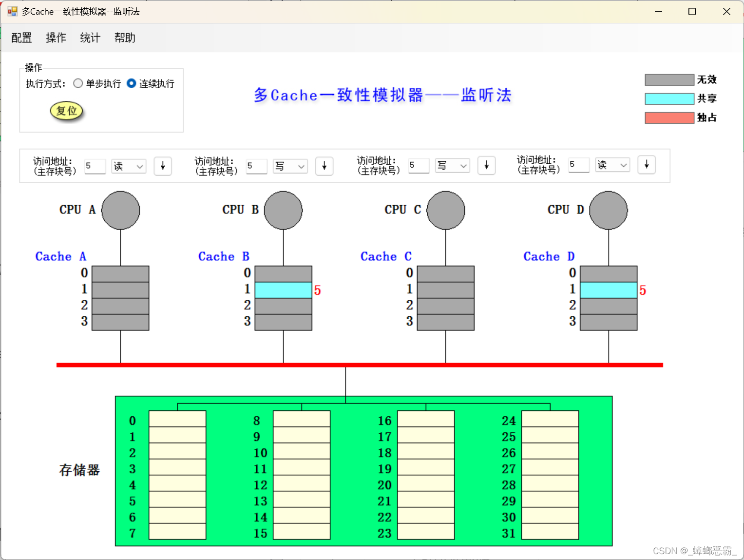Click the red 5 beside Cache B
Image resolution: width=744 pixels, height=560 pixels.
click(x=318, y=290)
